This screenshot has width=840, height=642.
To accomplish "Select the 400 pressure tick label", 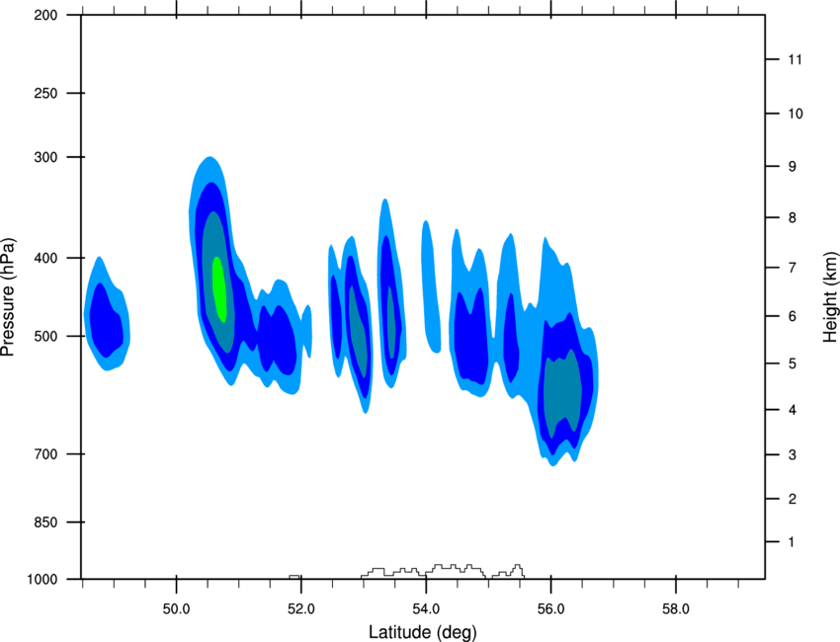I will (45, 258).
